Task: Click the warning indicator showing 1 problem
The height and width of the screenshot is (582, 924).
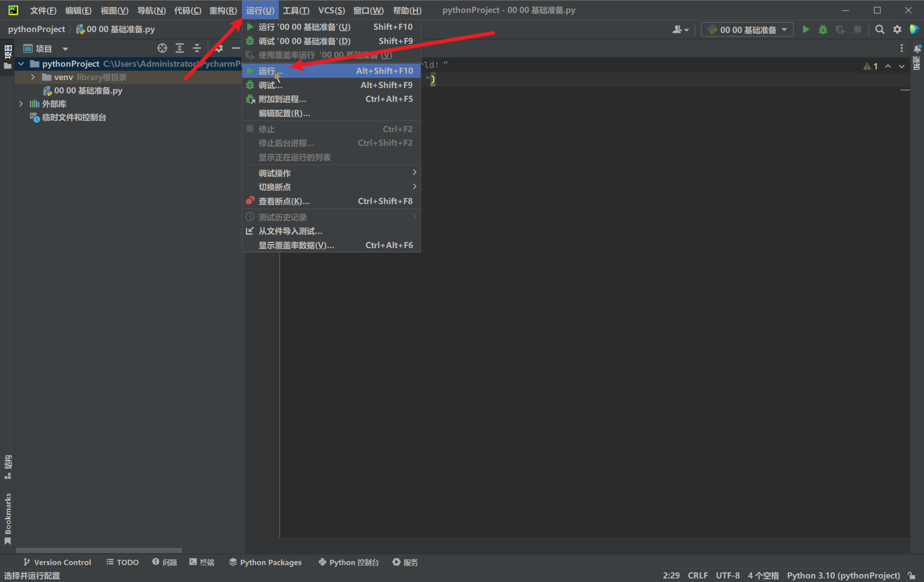Action: click(871, 66)
